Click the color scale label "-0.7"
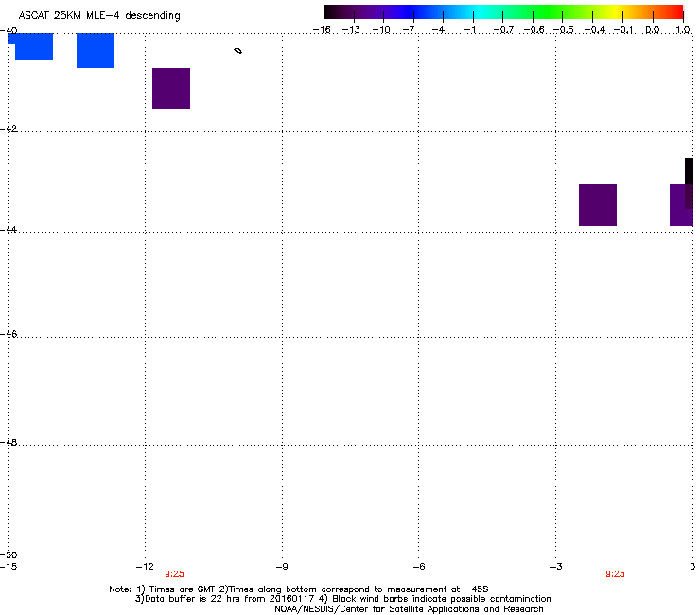 coord(503,30)
